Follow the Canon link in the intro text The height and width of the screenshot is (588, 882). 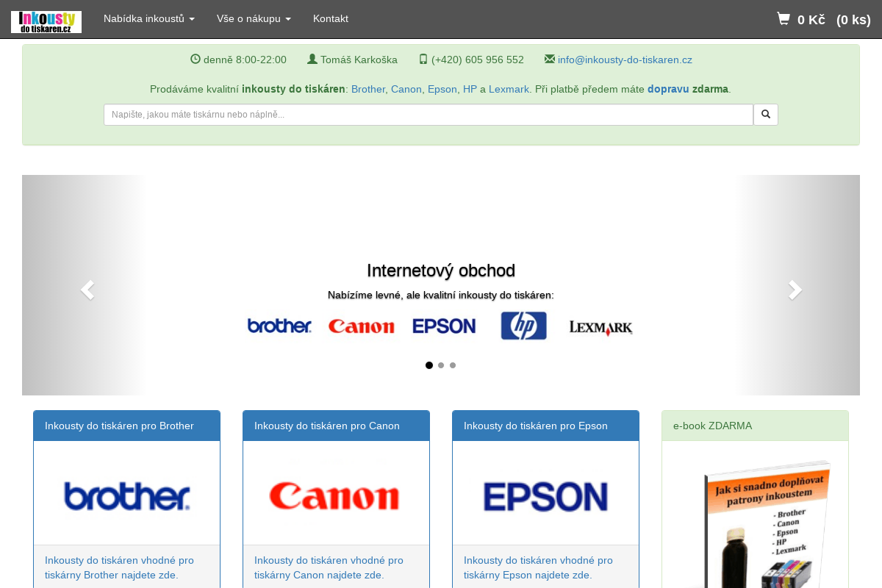pyautogui.click(x=406, y=89)
